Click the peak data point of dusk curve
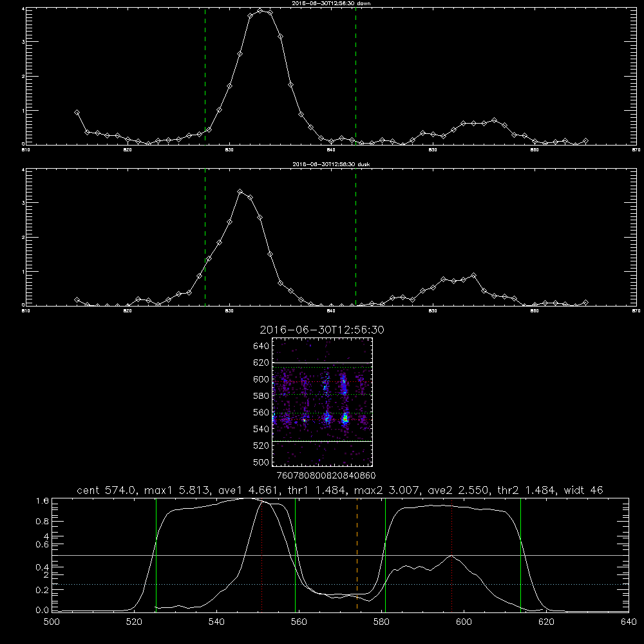The image size is (644, 644). [x=240, y=192]
